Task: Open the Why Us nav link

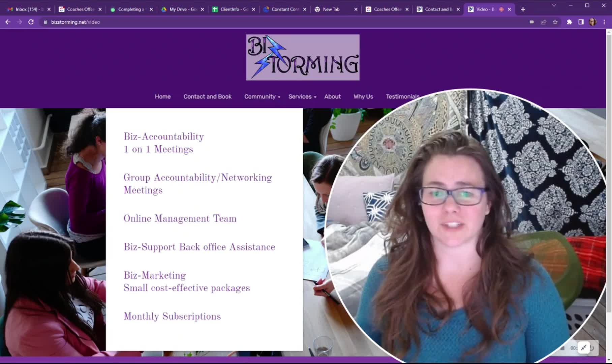Action: coord(363,97)
